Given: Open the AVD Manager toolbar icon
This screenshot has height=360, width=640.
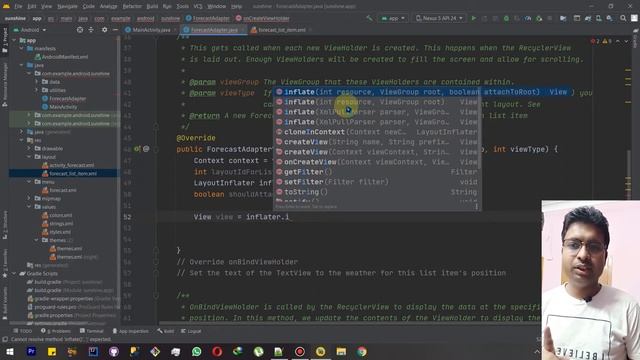Looking at the screenshot, I should [x=598, y=18].
